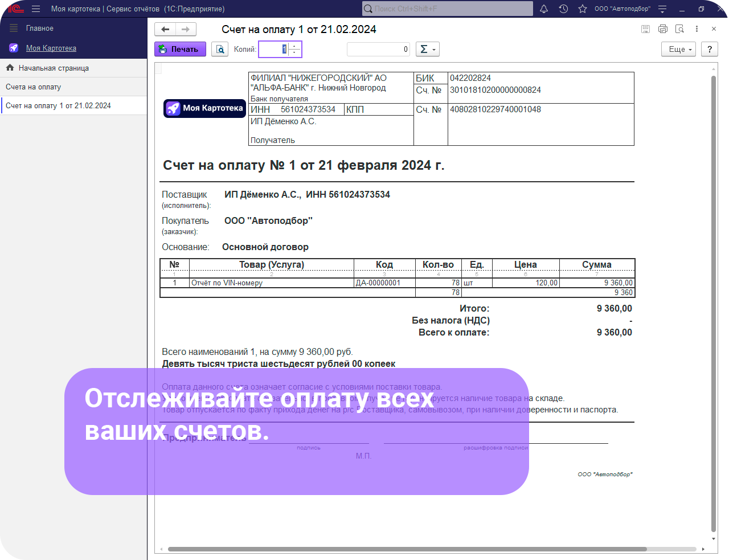The image size is (729, 560).
Task: Click the Товар (Услуга) column header
Action: [x=272, y=265]
